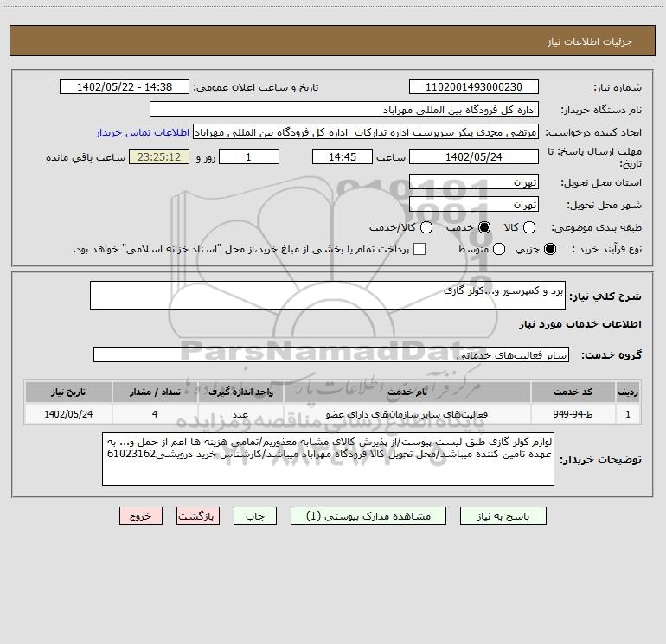Click the quantity cell showing 4

click(155, 414)
